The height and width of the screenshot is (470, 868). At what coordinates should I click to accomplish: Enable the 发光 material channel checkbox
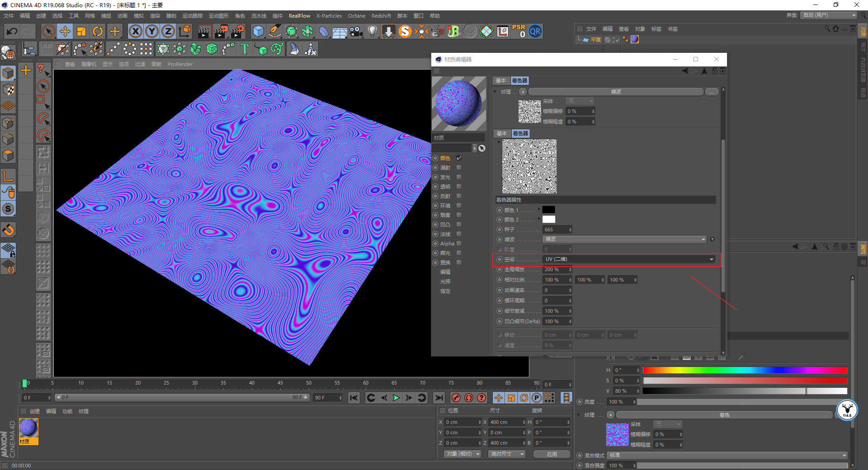coord(459,177)
